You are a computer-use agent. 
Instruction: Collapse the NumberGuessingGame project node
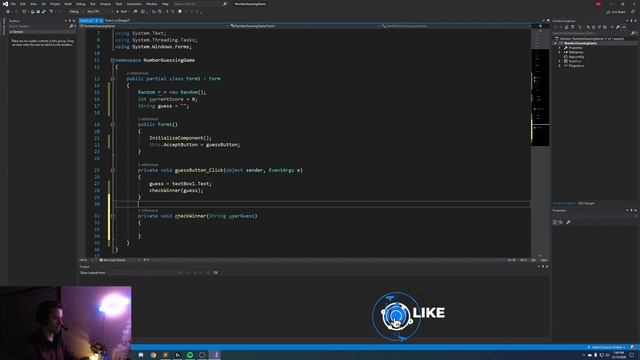point(555,43)
